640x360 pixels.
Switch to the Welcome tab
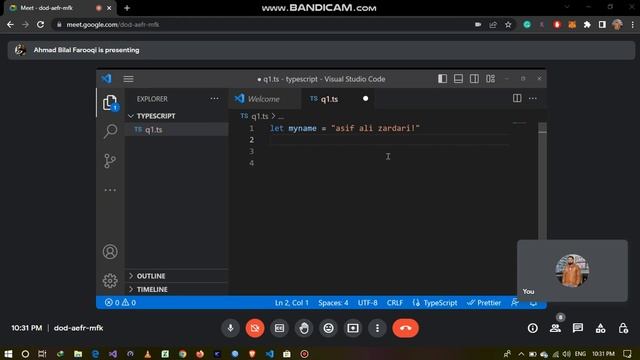264,99
